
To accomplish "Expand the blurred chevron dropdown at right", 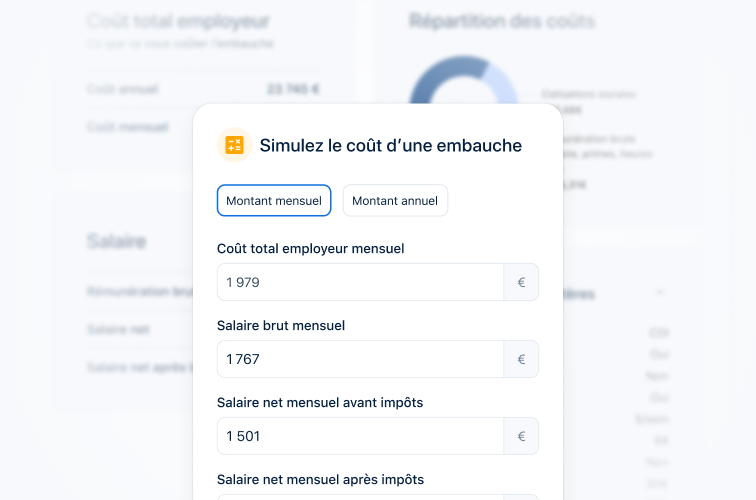I will tap(660, 292).
